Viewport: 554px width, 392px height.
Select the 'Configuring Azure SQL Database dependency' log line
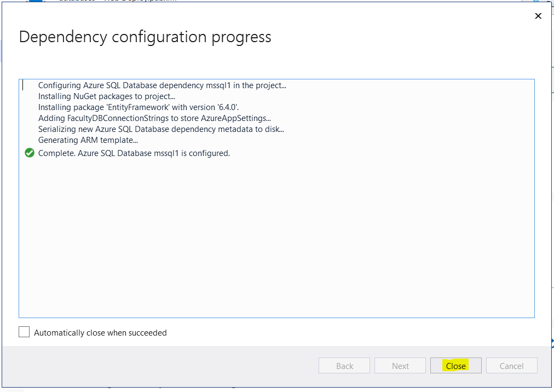click(162, 85)
